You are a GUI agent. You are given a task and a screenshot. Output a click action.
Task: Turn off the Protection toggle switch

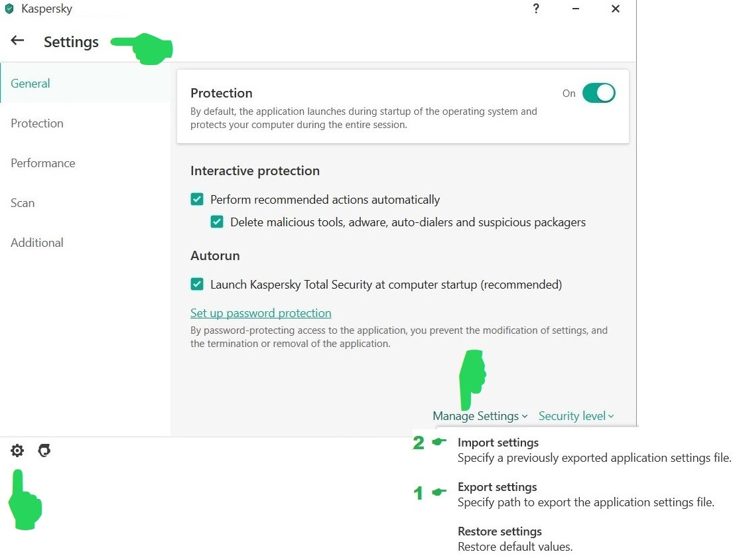(598, 93)
